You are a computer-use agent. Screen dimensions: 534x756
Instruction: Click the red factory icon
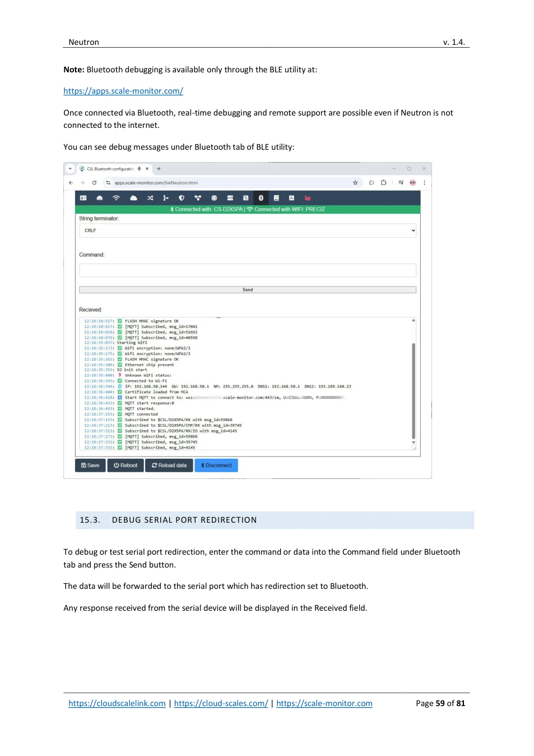pos(308,198)
